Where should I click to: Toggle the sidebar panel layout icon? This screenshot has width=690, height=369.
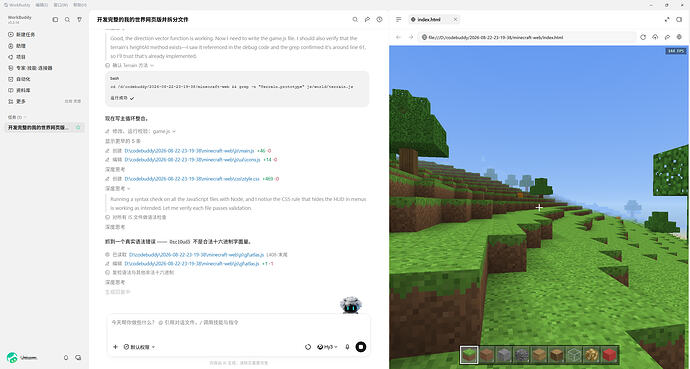point(55,19)
